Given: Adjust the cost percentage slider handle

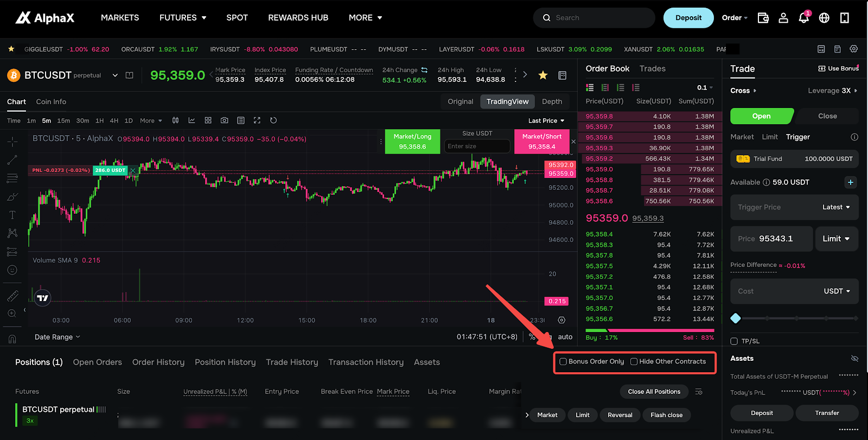Looking at the screenshot, I should (x=736, y=318).
